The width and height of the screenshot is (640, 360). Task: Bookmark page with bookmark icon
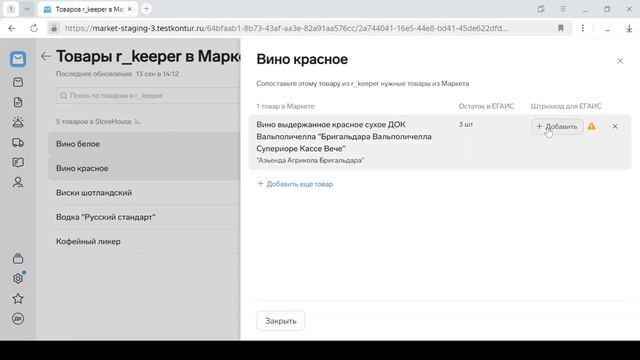click(561, 28)
